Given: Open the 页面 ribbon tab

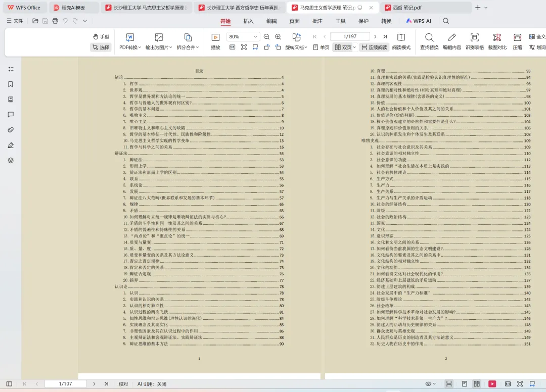Looking at the screenshot, I should click(294, 21).
